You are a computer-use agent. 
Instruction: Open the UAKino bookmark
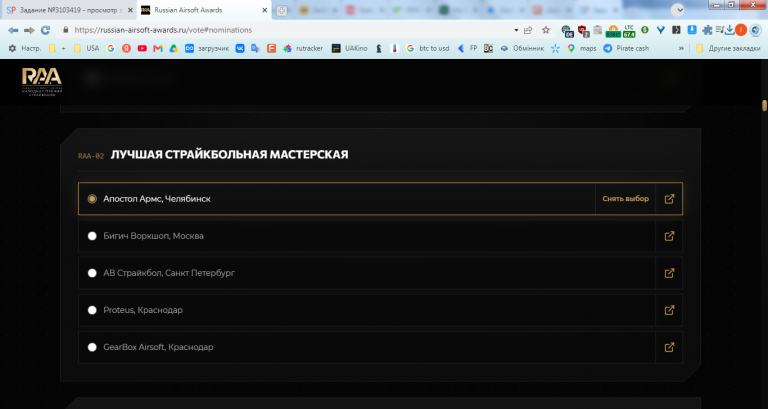(350, 48)
